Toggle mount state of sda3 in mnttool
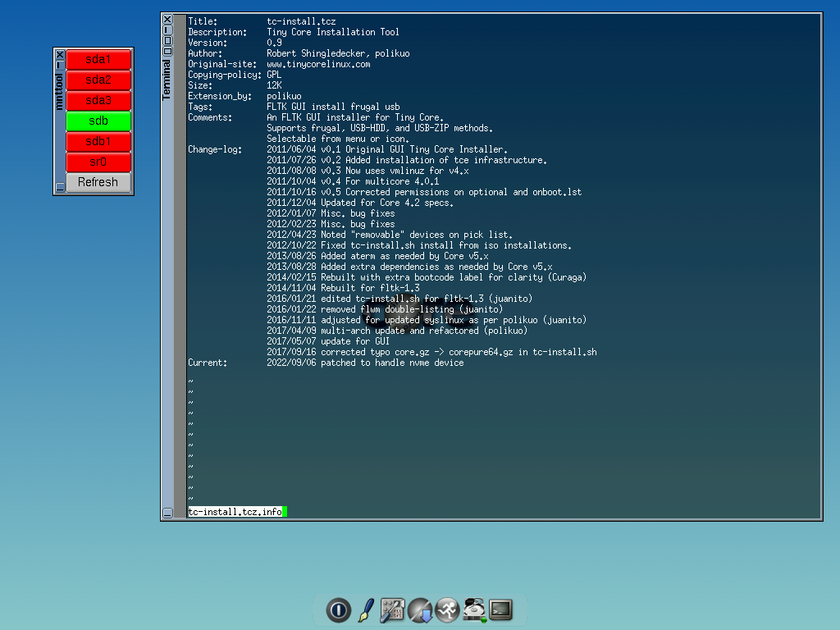 [x=98, y=100]
